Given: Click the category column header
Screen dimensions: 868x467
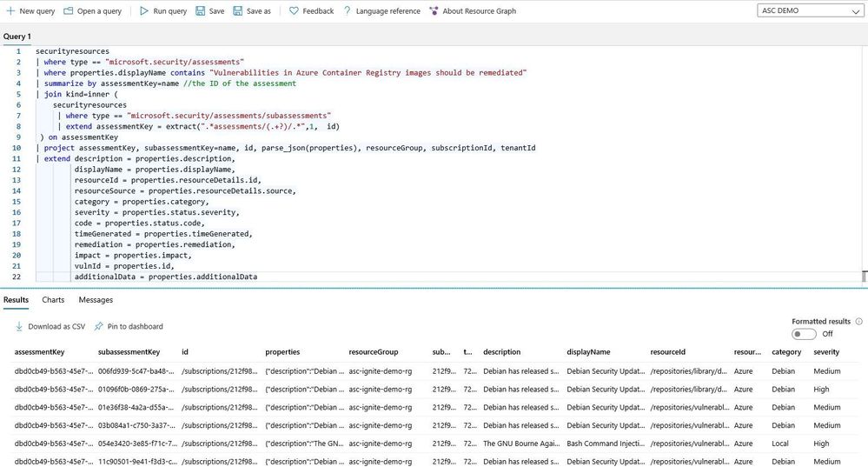Looking at the screenshot, I should (786, 352).
